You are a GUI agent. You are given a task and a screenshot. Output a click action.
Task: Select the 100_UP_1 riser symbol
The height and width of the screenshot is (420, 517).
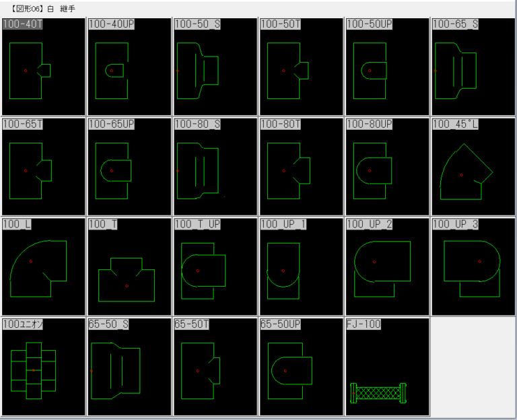pos(302,267)
